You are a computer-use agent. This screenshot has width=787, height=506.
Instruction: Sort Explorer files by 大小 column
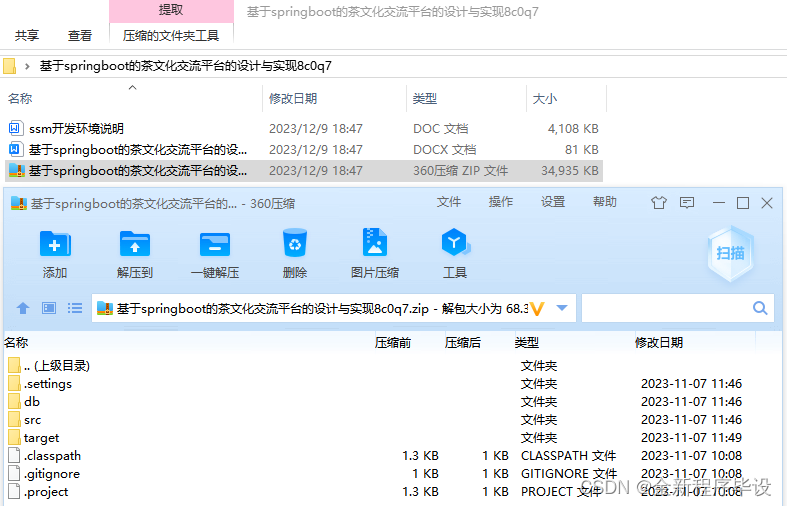(x=545, y=98)
